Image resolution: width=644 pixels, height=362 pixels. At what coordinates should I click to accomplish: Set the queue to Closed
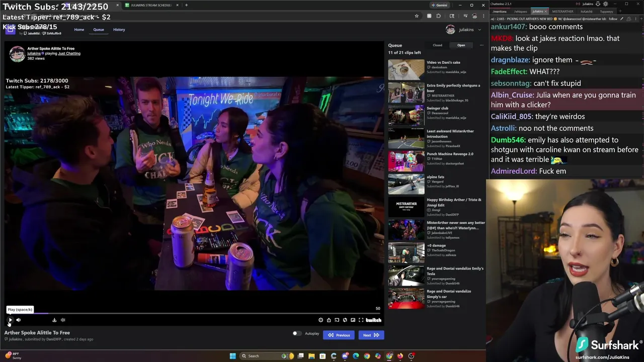(438, 45)
